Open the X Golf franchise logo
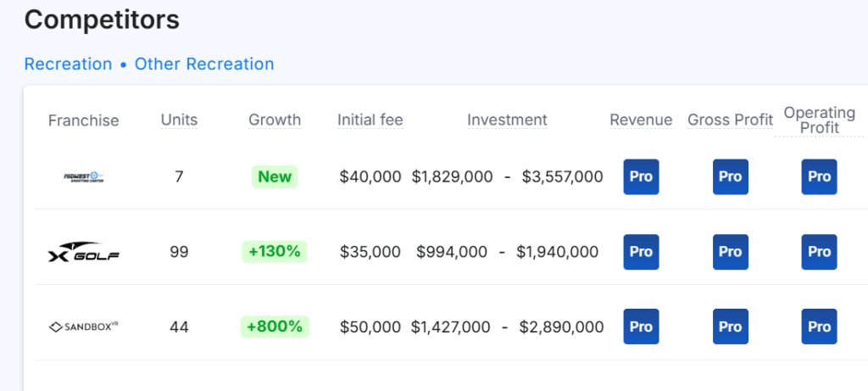 point(83,252)
